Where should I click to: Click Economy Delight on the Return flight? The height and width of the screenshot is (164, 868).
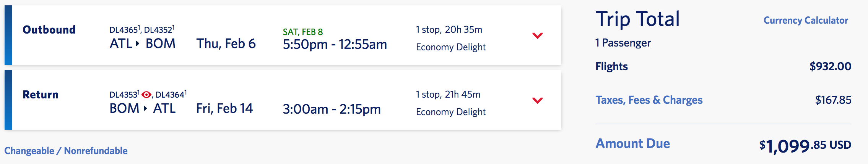(x=450, y=112)
